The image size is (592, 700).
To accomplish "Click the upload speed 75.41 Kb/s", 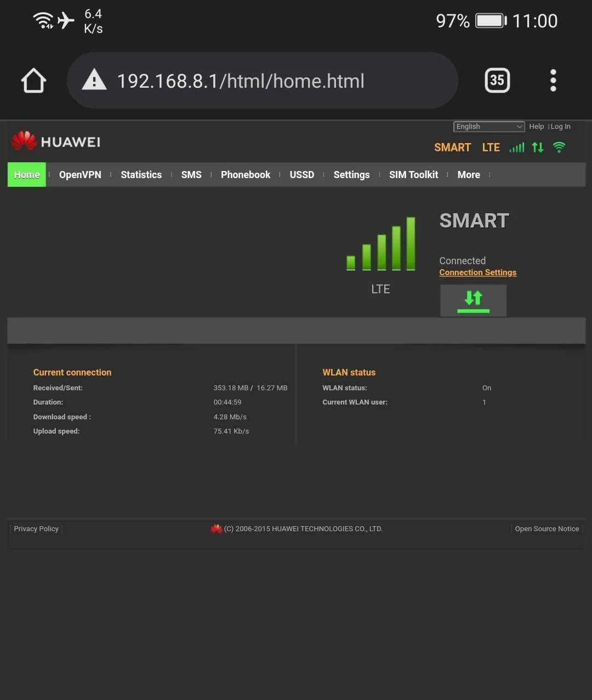I will point(231,431).
